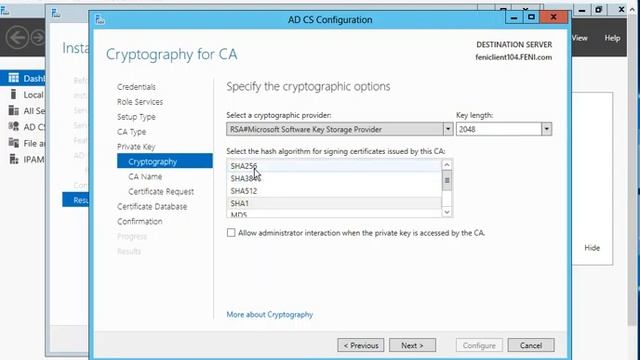Go to Certificate Request step
The height and width of the screenshot is (360, 640).
[x=161, y=191]
